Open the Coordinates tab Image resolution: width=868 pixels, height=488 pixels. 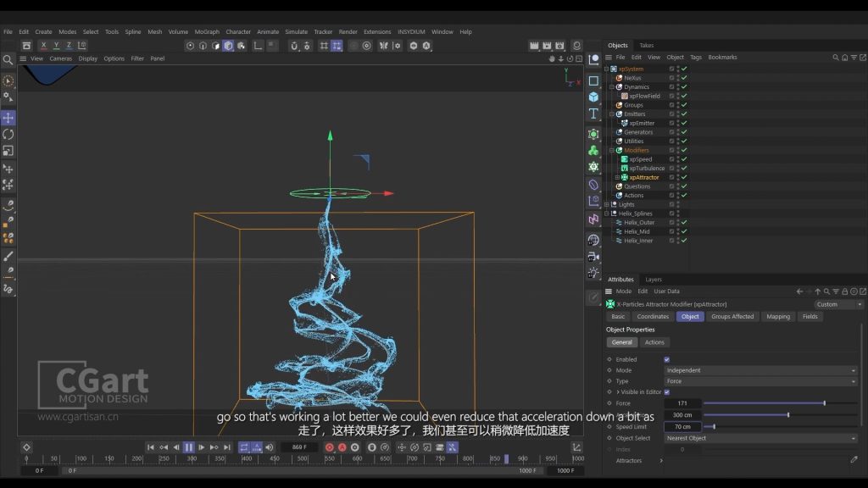[x=653, y=317]
